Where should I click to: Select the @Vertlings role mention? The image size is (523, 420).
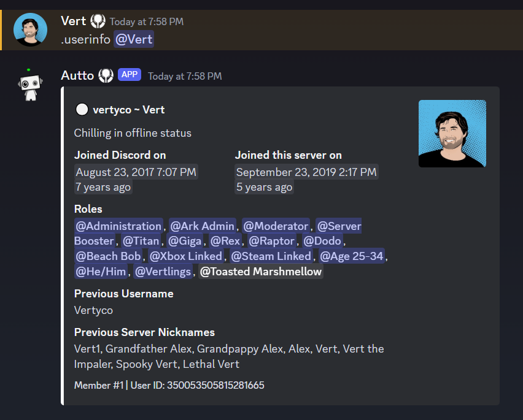pyautogui.click(x=163, y=272)
